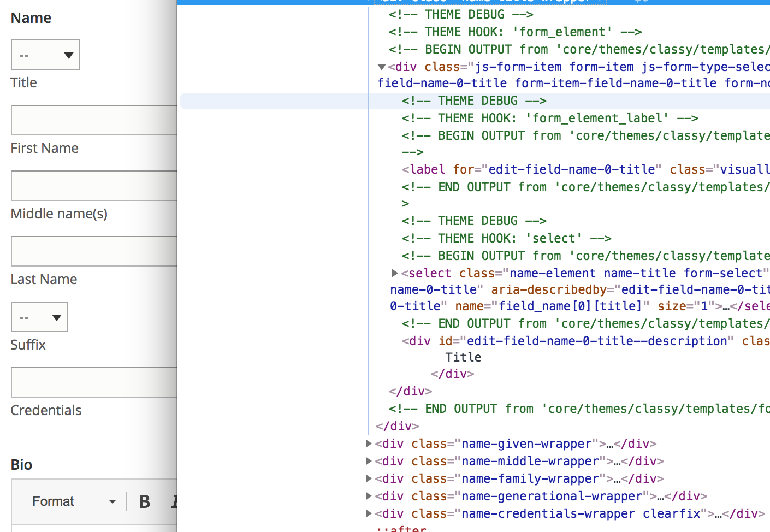Select the THEME HOOK: 'form_element_label' comment
Viewport: 770px width, 532px height.
point(550,118)
